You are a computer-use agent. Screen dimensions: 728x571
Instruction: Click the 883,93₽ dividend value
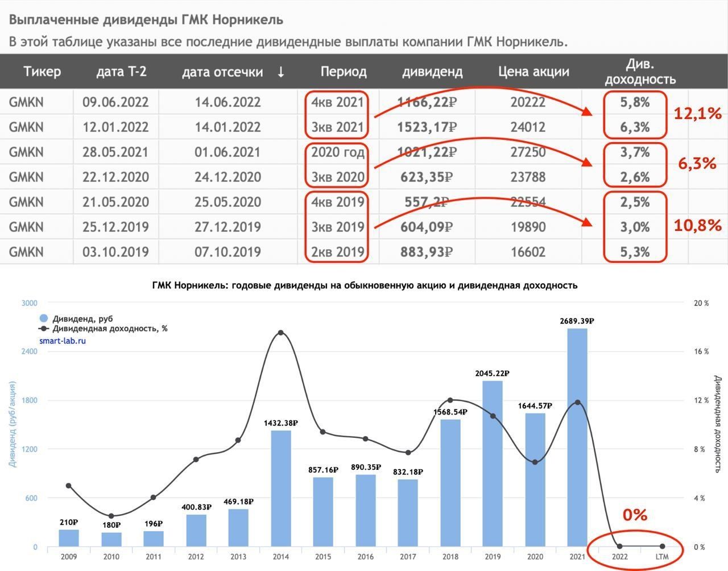(427, 252)
